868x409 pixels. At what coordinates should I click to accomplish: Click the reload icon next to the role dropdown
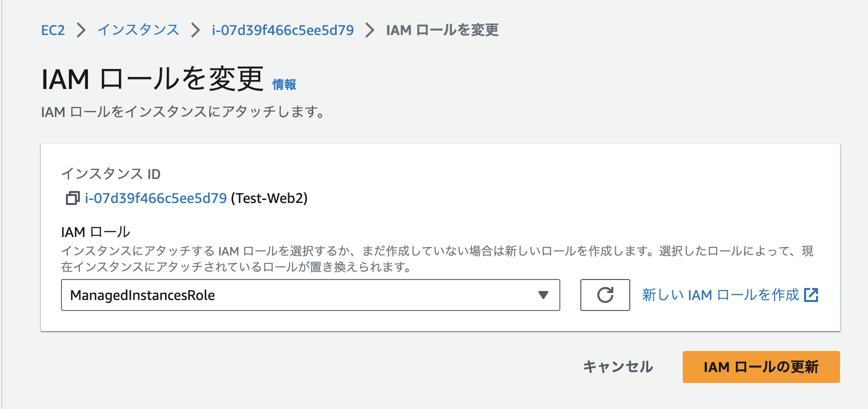coord(605,295)
